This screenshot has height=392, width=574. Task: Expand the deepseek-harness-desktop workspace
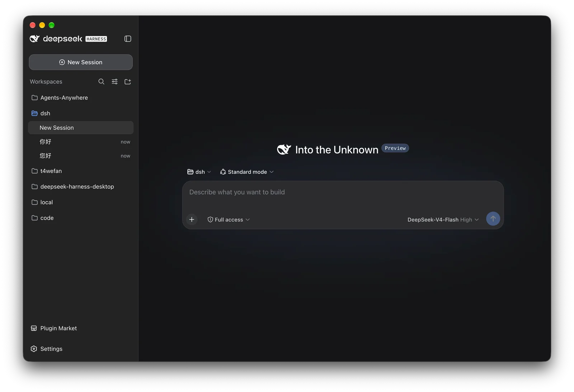coord(81,187)
